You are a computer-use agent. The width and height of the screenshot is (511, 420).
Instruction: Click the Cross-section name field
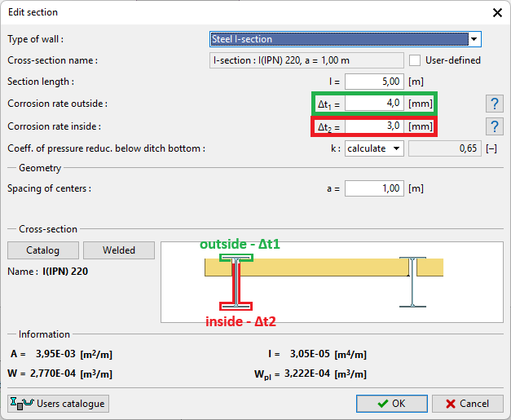click(x=306, y=60)
